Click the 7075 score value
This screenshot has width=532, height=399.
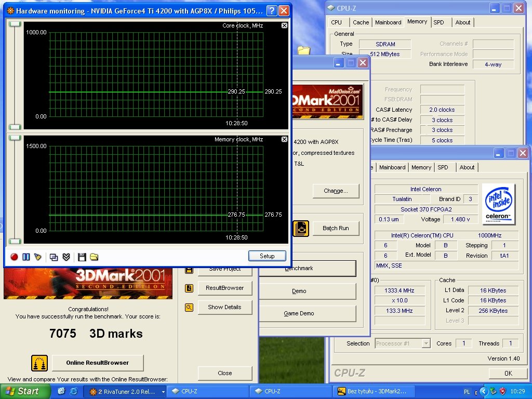(x=63, y=334)
